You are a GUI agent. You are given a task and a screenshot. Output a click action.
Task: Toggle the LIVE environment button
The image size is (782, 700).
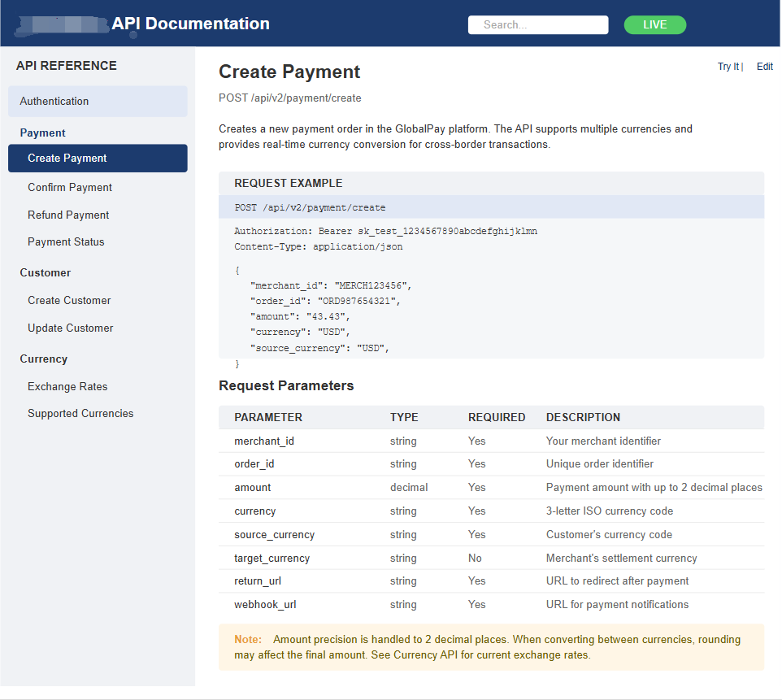[x=654, y=25]
